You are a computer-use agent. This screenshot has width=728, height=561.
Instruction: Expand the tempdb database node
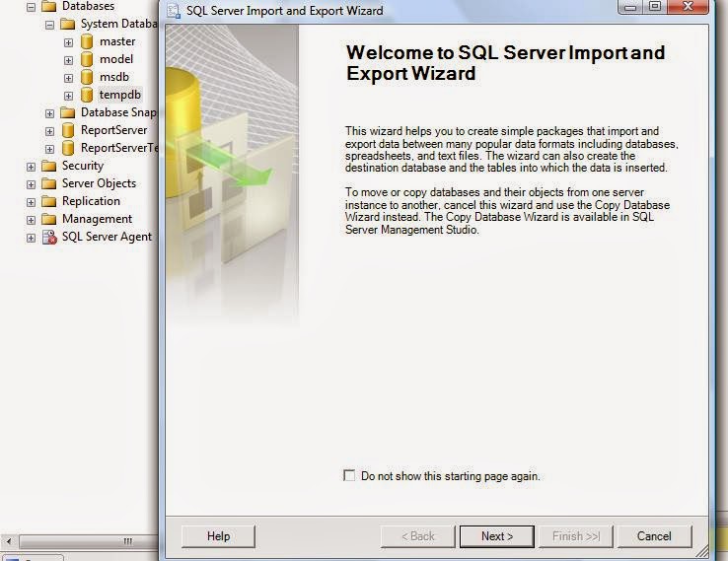[68, 96]
